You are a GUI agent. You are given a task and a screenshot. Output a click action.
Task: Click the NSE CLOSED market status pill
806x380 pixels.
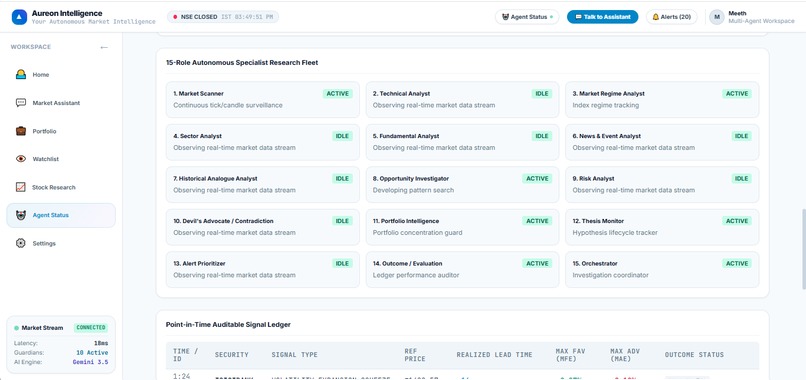tap(223, 17)
